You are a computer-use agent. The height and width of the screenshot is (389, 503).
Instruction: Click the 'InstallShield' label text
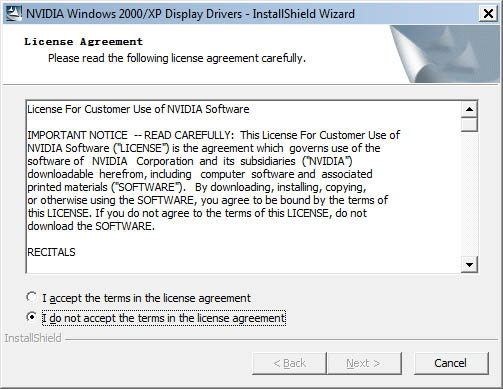[x=33, y=338]
